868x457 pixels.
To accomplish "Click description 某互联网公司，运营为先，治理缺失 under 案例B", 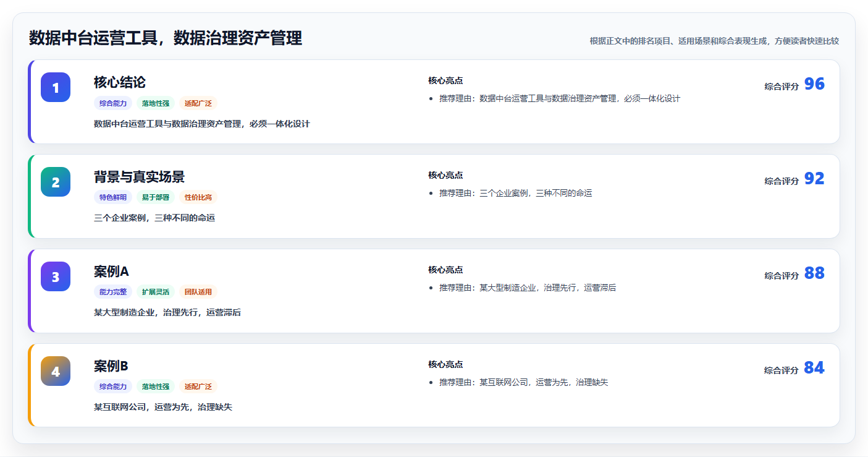I will click(x=163, y=408).
